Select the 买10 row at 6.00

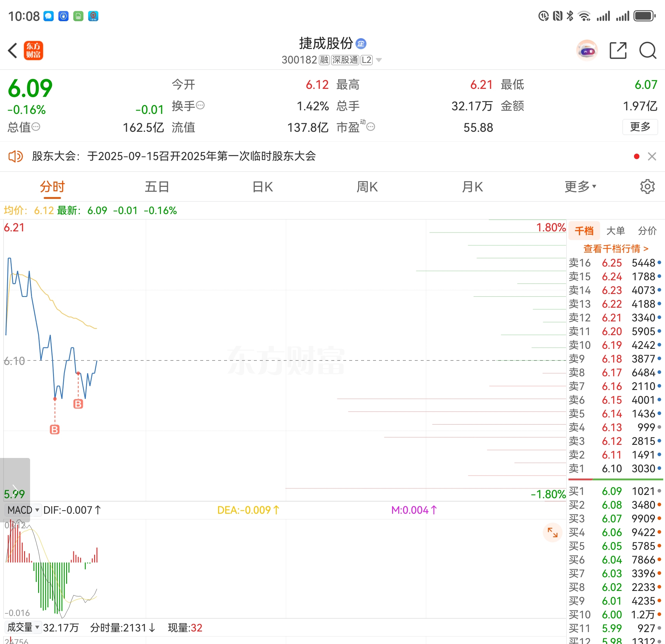615,614
